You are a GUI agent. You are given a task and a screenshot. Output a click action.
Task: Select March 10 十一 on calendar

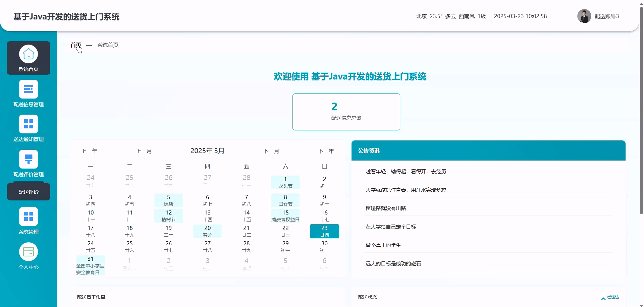(x=91, y=216)
